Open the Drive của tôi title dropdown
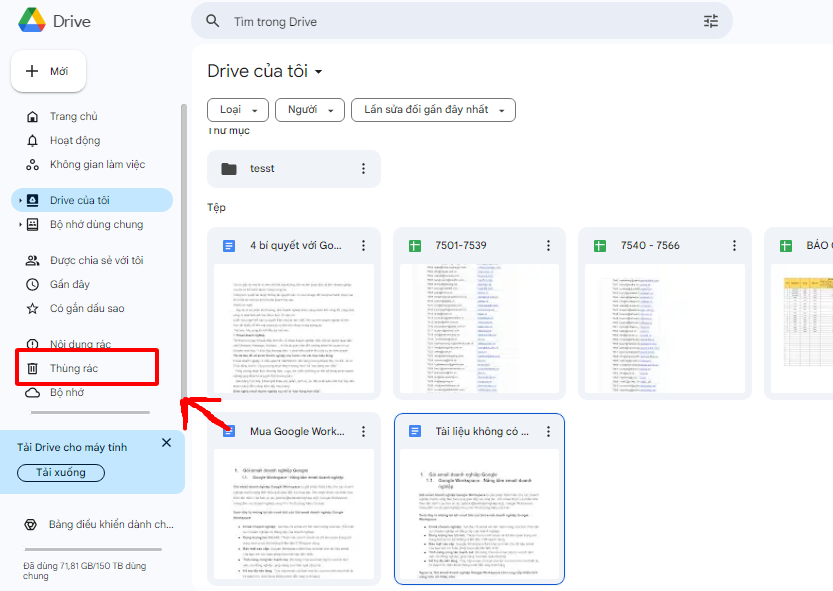Viewport: 833px width, 591px height. (319, 72)
